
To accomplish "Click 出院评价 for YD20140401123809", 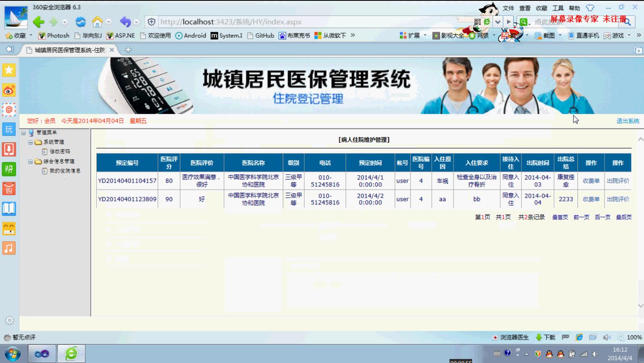I will click(x=618, y=199).
